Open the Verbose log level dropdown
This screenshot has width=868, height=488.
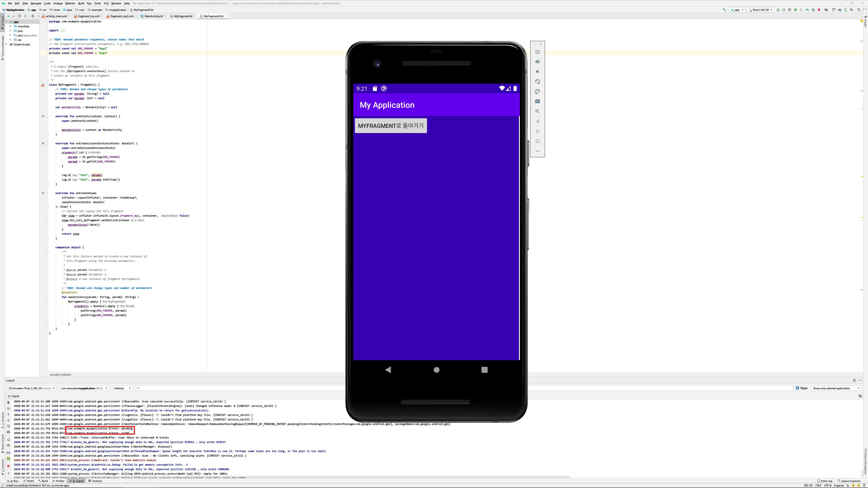tap(122, 388)
